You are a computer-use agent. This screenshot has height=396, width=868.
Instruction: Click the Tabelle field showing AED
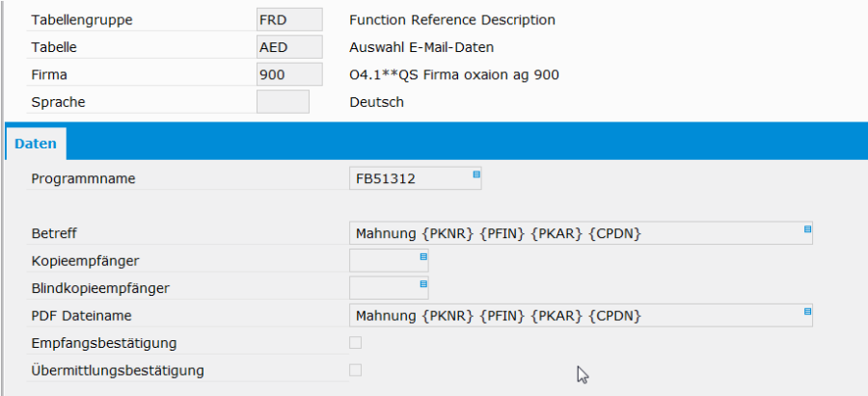click(289, 47)
